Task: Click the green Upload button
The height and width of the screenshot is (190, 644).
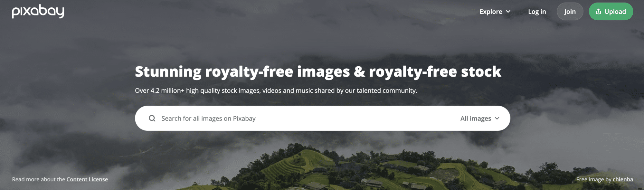Action: [x=611, y=12]
